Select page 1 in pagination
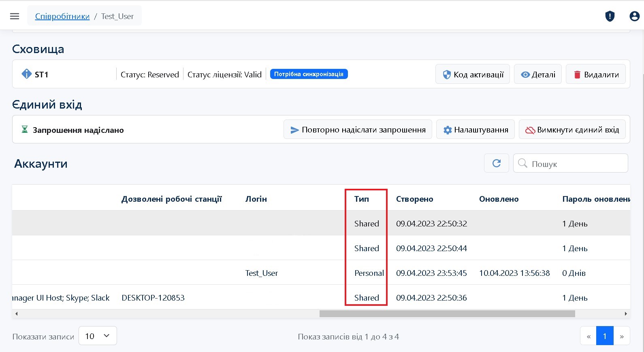Image resolution: width=644 pixels, height=352 pixels. 604,336
